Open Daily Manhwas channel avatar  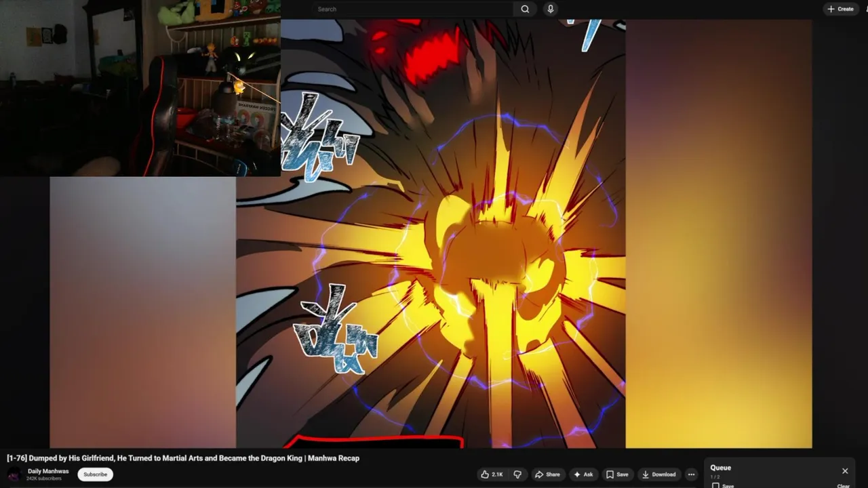coord(14,474)
